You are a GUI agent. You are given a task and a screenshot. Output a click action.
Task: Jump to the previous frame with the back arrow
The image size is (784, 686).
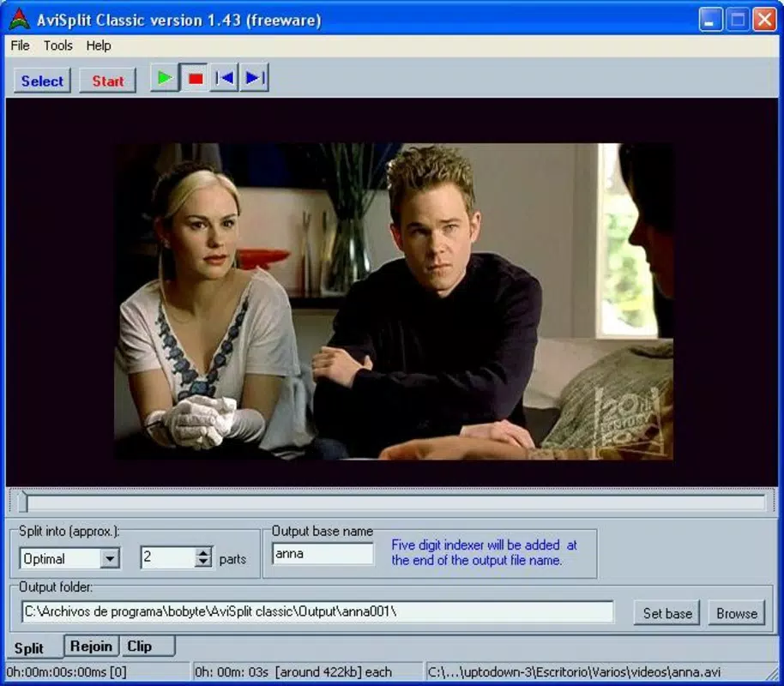pyautogui.click(x=224, y=78)
